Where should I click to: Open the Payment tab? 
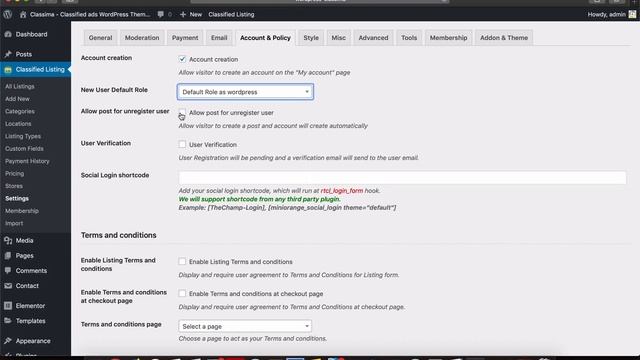pos(185,38)
